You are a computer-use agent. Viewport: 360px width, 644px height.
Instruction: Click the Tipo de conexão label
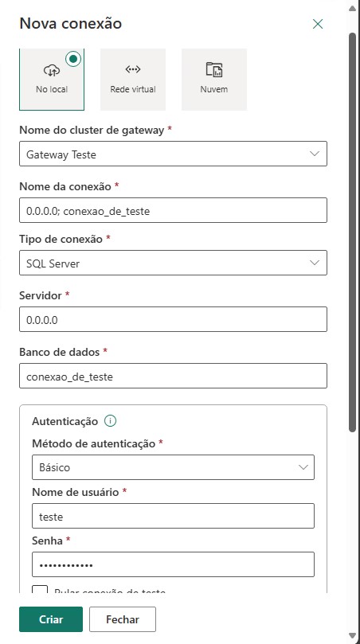point(61,239)
